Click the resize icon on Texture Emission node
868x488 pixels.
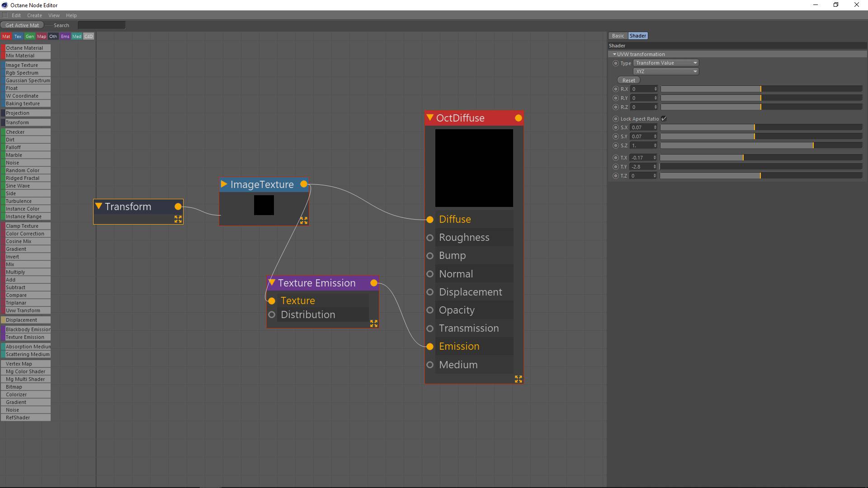point(374,324)
